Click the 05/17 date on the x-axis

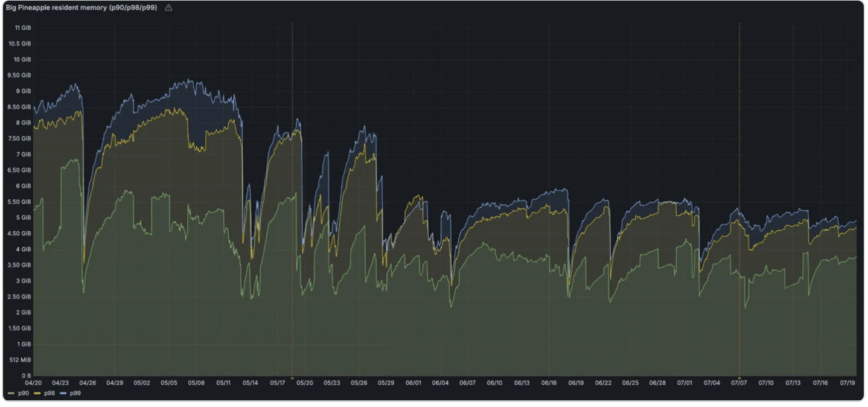pyautogui.click(x=278, y=383)
